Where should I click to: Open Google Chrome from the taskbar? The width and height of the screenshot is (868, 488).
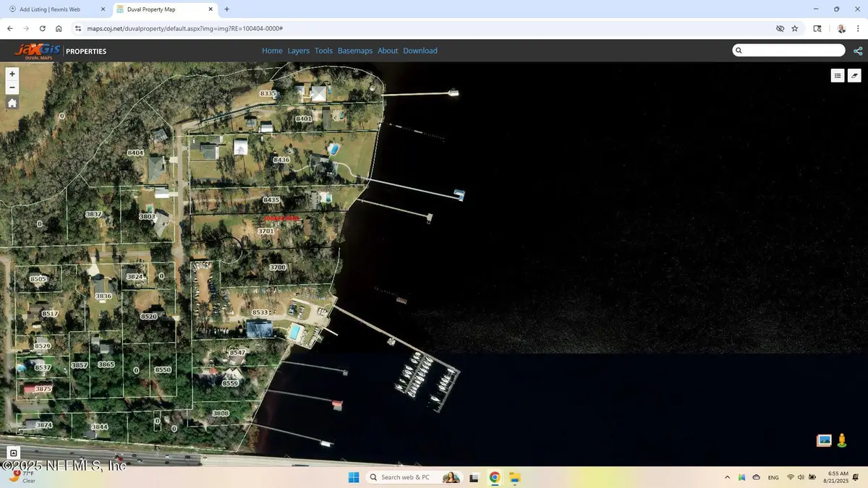495,477
